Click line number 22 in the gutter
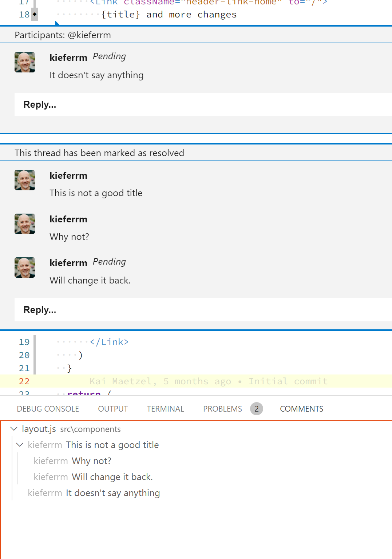The height and width of the screenshot is (559, 392). (24, 381)
